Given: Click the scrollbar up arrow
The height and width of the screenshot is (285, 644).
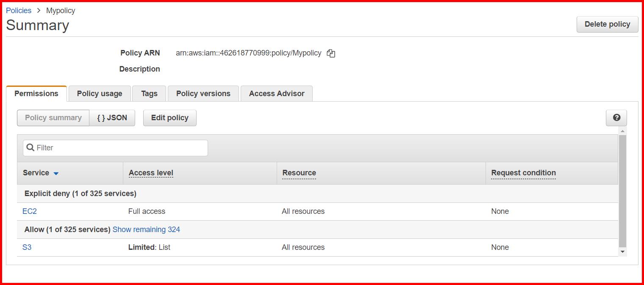Looking at the screenshot, I should pos(622,131).
